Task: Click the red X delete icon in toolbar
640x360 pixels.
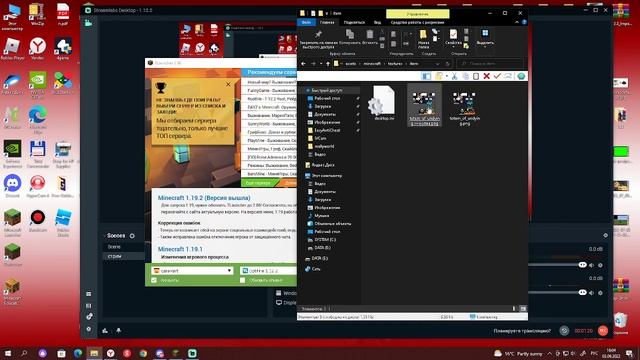Action: (x=487, y=76)
